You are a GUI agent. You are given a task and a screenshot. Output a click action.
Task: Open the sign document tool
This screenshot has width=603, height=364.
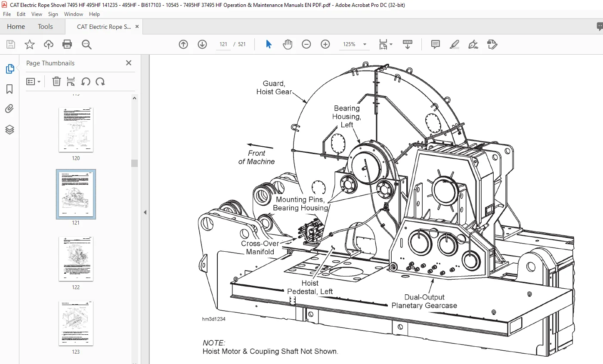pos(473,44)
